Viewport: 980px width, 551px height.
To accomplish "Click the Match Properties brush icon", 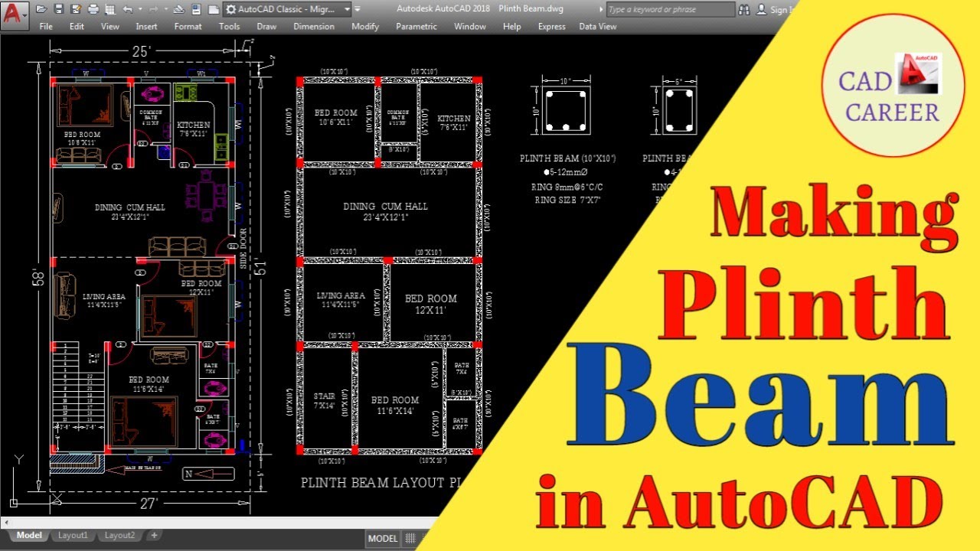I will (178, 9).
